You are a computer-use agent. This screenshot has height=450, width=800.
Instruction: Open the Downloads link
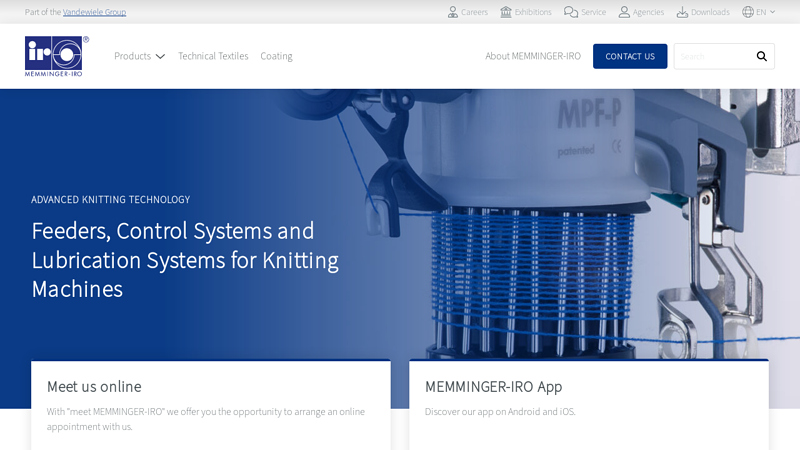click(703, 12)
